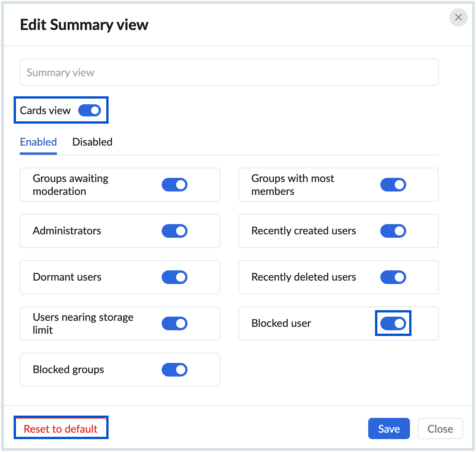This screenshot has height=452, width=476.
Task: Click the Blocked user label text
Action: 281,323
